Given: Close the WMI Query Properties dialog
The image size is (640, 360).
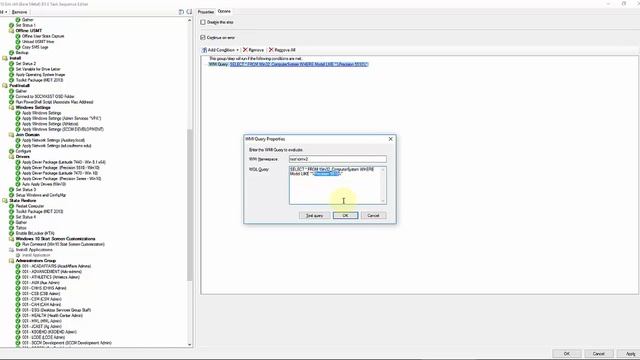Looking at the screenshot, I should coord(391,139).
